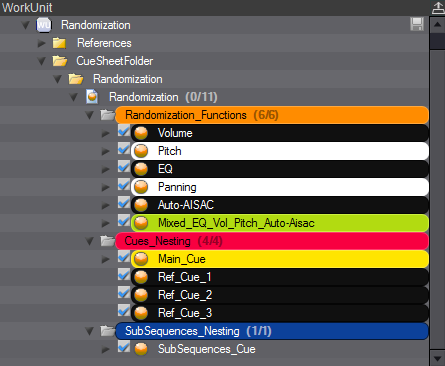Click the Panning cue orange ball icon

pos(141,187)
